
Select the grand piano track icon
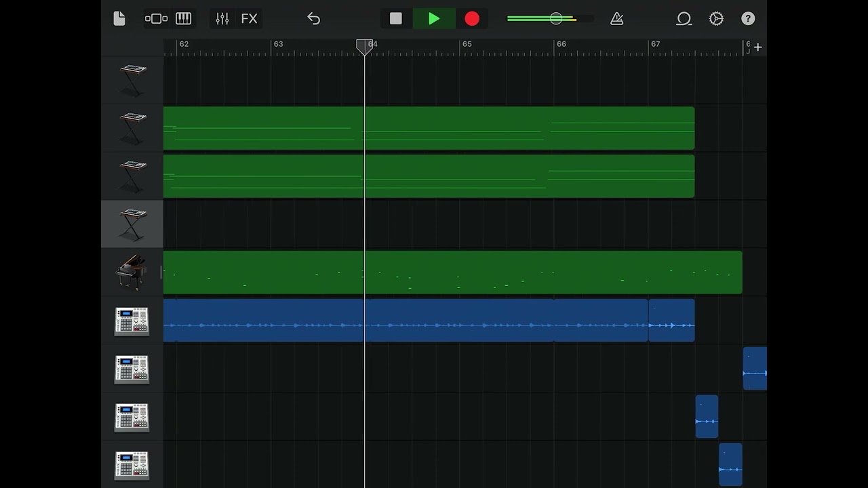132,272
